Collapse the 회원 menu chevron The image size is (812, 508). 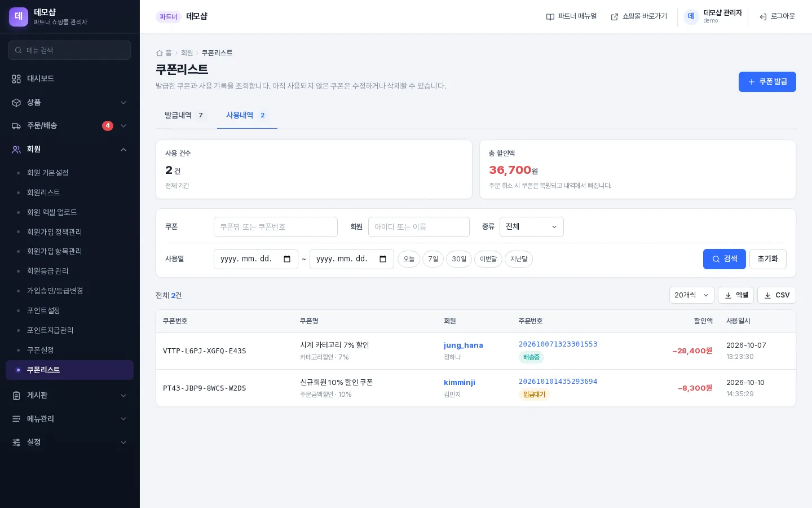pos(123,149)
